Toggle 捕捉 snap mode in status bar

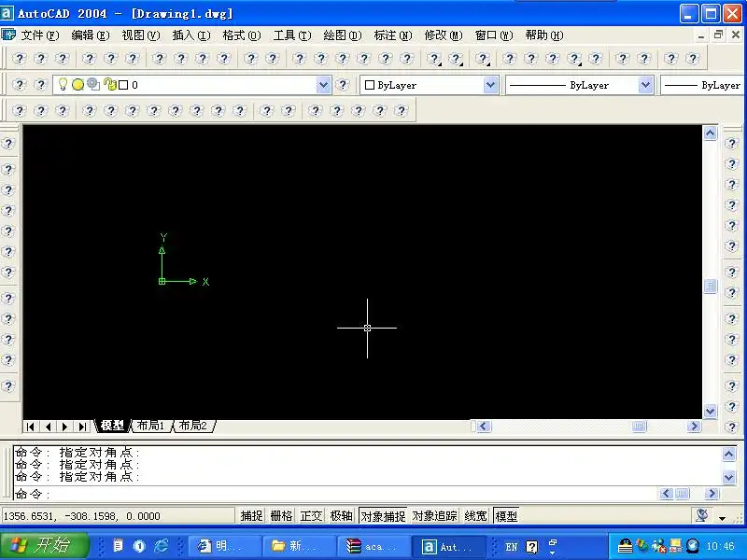(x=251, y=516)
